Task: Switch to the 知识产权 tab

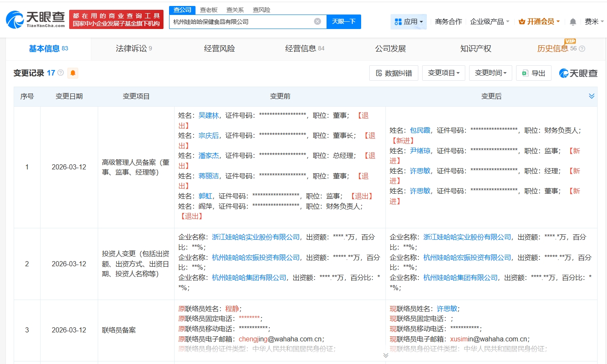Action: [476, 49]
